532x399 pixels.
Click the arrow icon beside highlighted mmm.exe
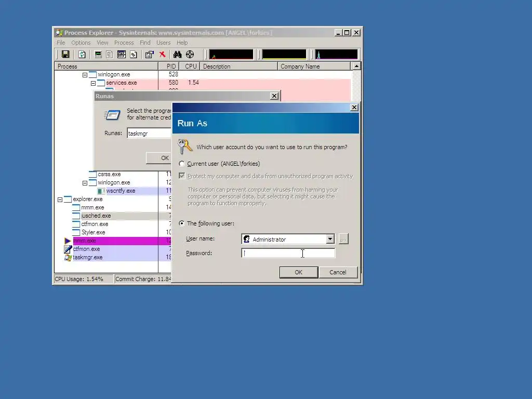pos(68,241)
